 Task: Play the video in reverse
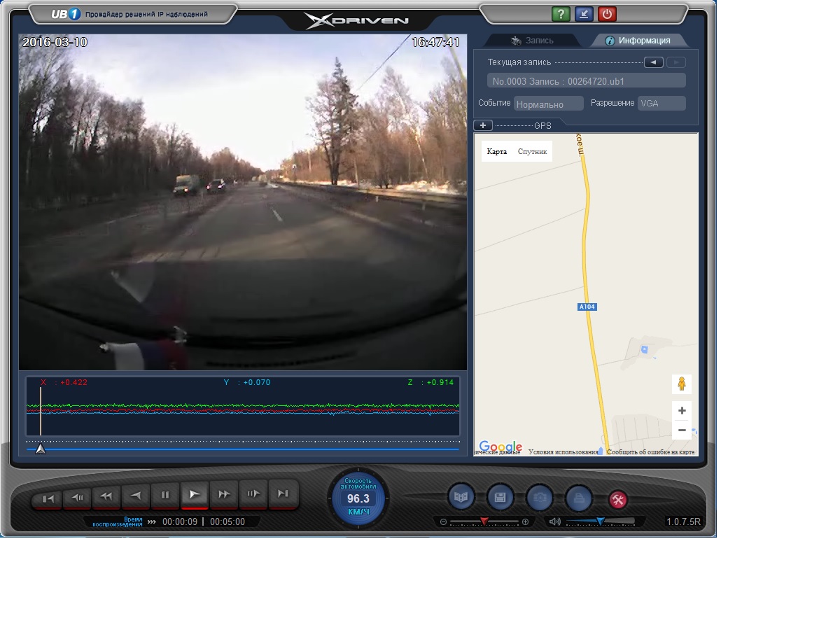tap(136, 496)
